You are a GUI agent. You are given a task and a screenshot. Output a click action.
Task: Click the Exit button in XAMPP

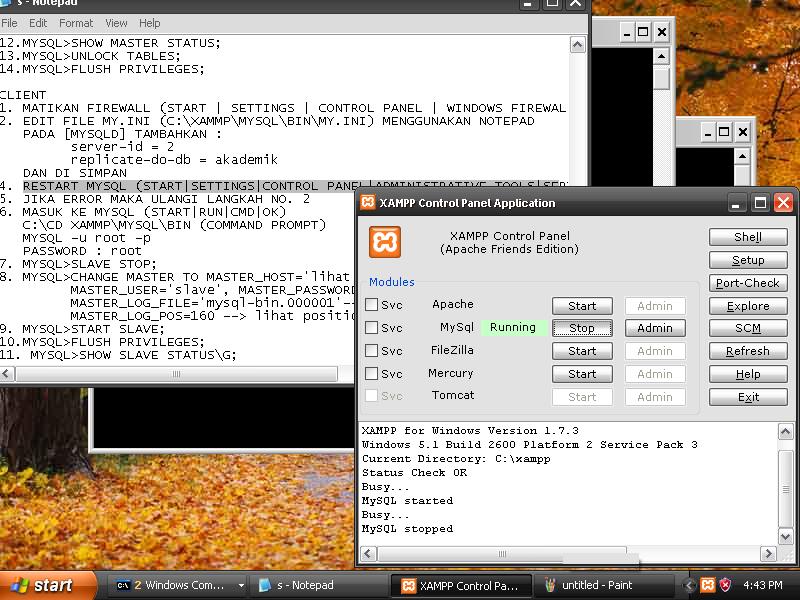click(x=748, y=397)
